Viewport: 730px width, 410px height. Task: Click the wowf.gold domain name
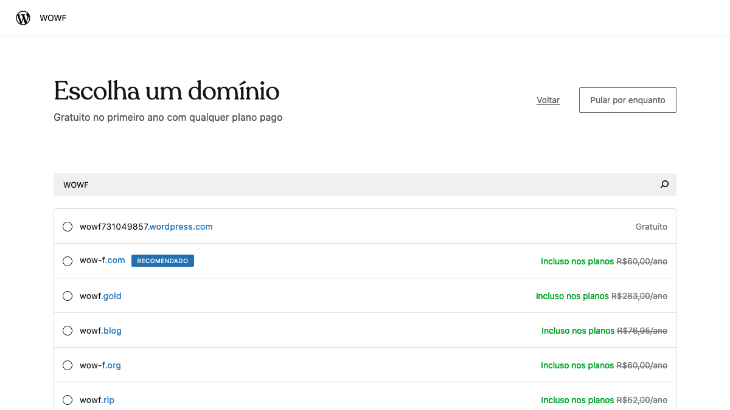[x=100, y=296]
